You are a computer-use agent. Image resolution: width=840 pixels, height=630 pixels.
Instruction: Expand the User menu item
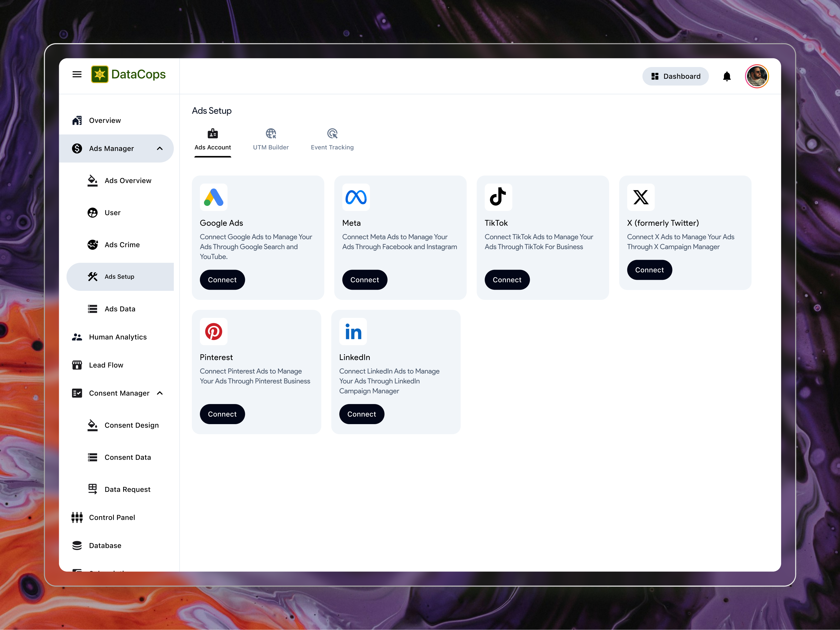tap(112, 212)
